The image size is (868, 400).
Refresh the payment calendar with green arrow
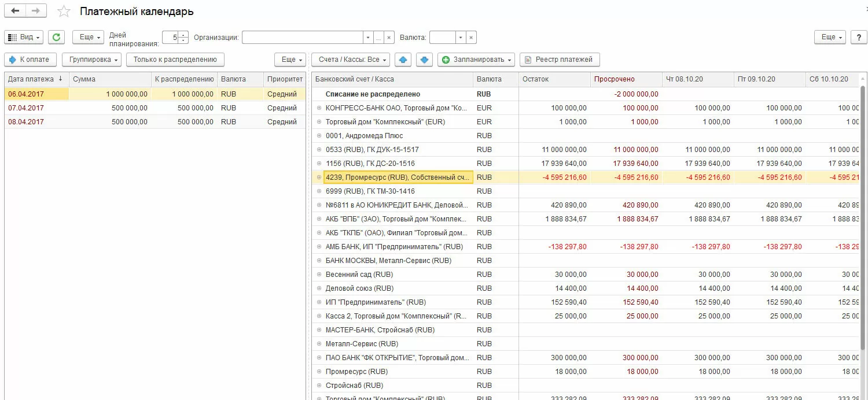(x=56, y=37)
